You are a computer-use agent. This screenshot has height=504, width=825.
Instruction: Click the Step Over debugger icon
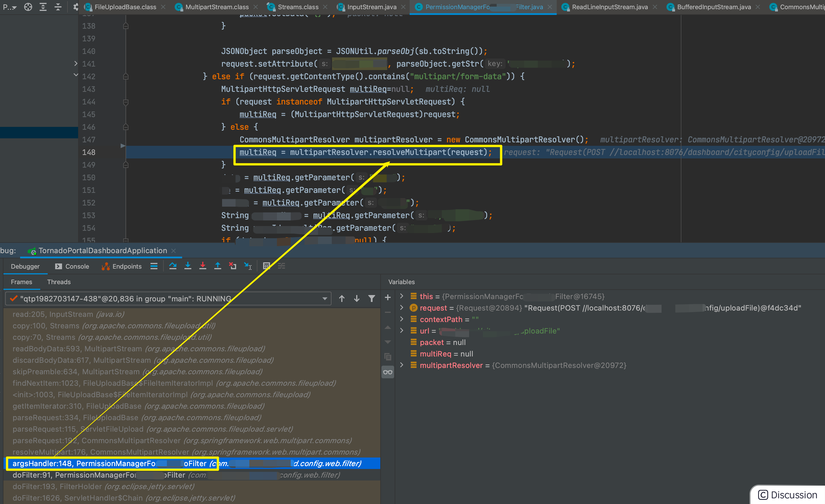(x=173, y=266)
